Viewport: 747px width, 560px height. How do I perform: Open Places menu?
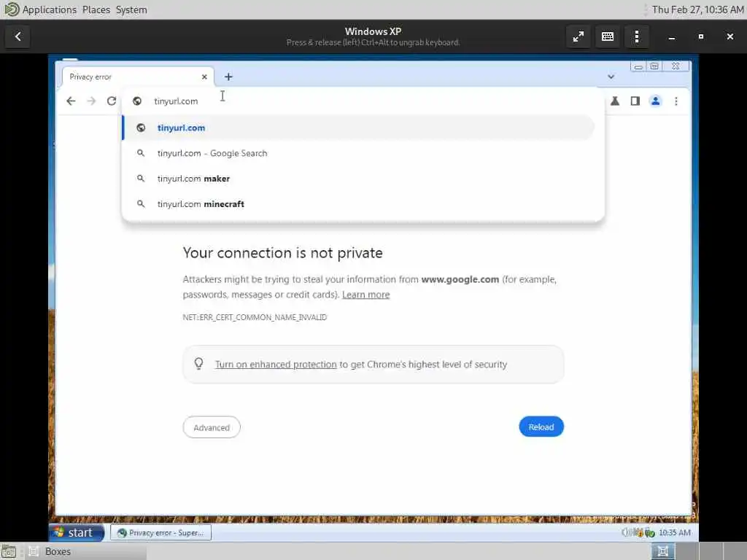pyautogui.click(x=96, y=9)
